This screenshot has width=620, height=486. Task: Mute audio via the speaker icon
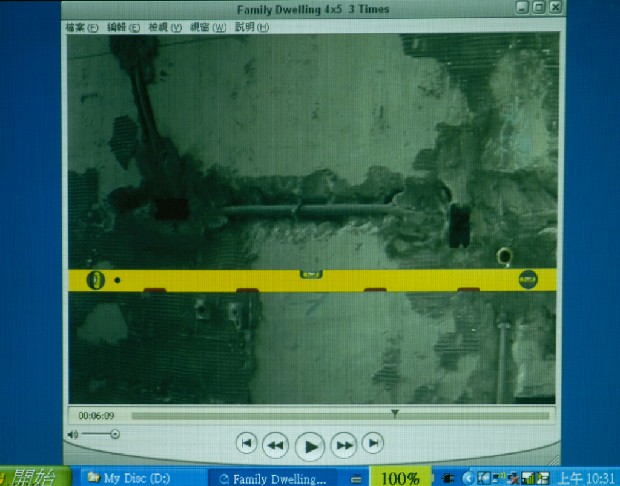click(x=72, y=434)
